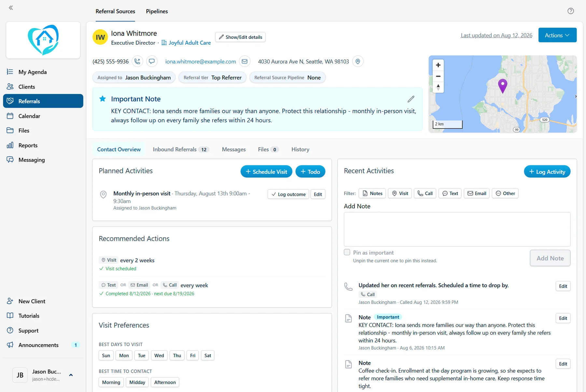Filter recent activities by Call
This screenshot has height=392, width=586.
point(425,194)
